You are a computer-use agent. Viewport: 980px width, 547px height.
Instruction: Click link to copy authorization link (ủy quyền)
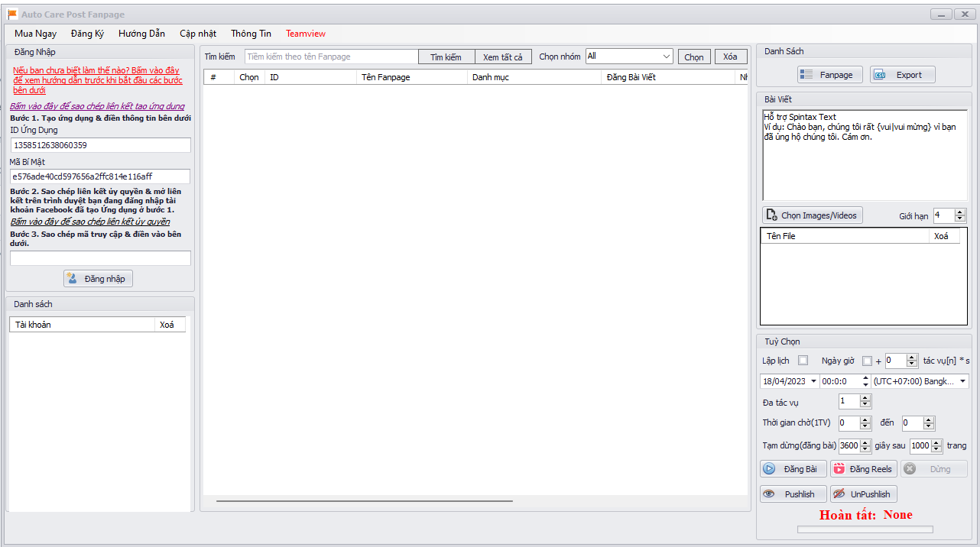pos(90,222)
